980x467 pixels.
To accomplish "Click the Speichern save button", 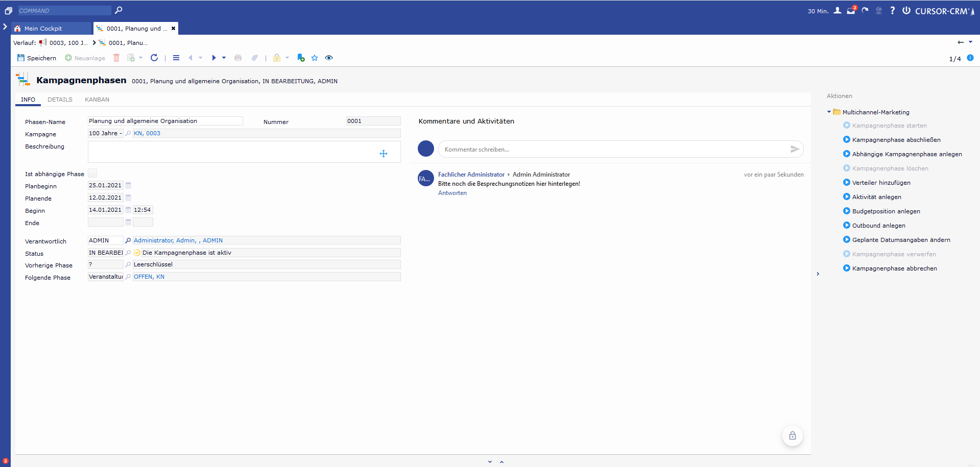I will [x=37, y=58].
